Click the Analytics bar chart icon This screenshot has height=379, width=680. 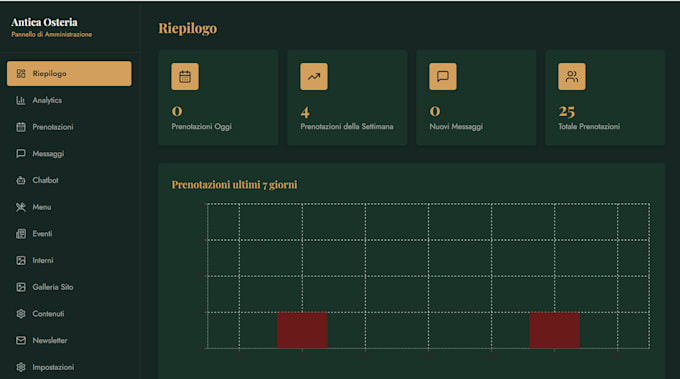pos(21,100)
